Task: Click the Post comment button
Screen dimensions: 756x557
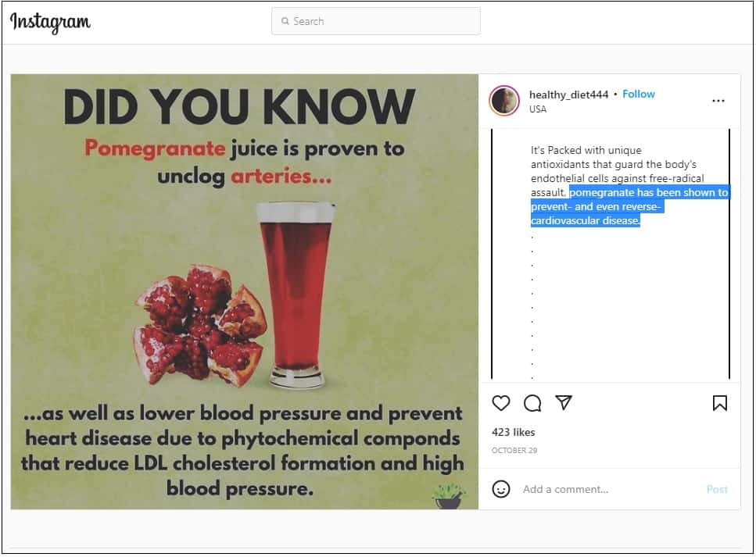Action: click(x=716, y=489)
